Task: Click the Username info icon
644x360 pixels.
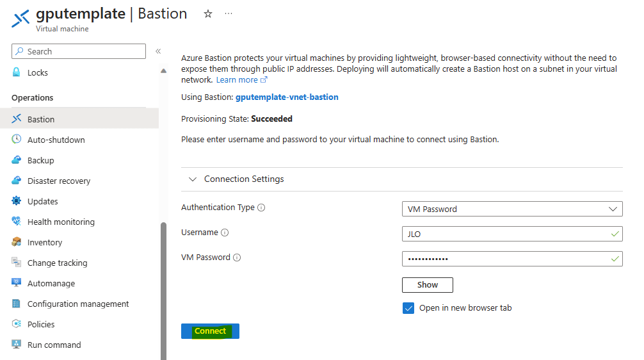Action: (225, 233)
